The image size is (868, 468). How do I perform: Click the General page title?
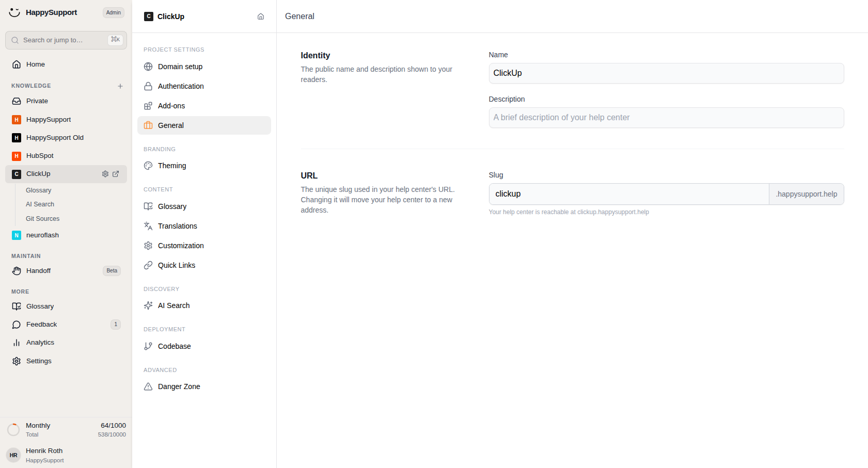[299, 17]
